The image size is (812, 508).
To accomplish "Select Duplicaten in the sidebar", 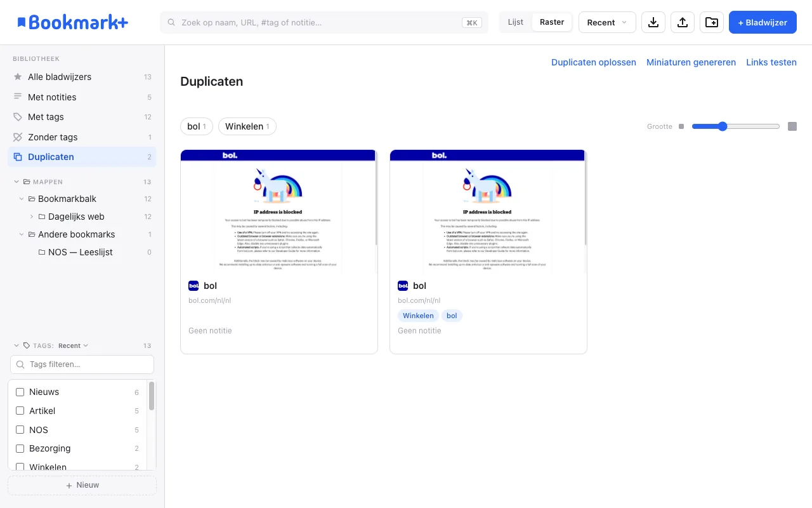I will coord(82,157).
